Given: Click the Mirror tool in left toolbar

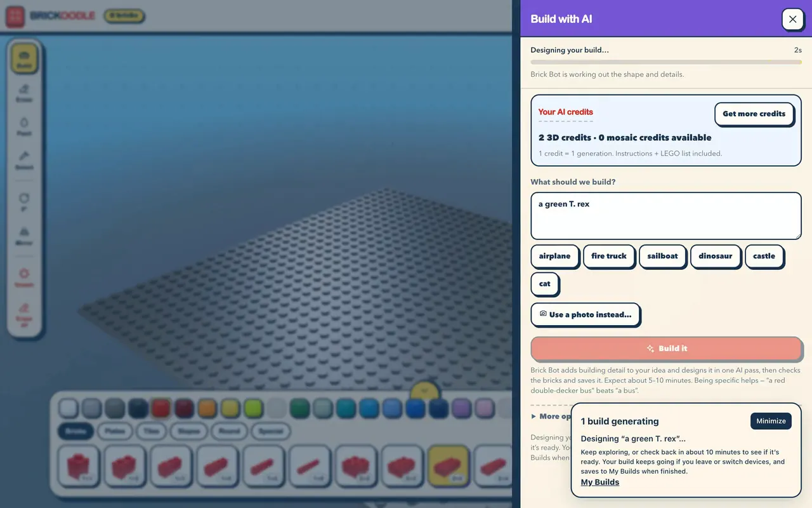Looking at the screenshot, I should (x=24, y=236).
